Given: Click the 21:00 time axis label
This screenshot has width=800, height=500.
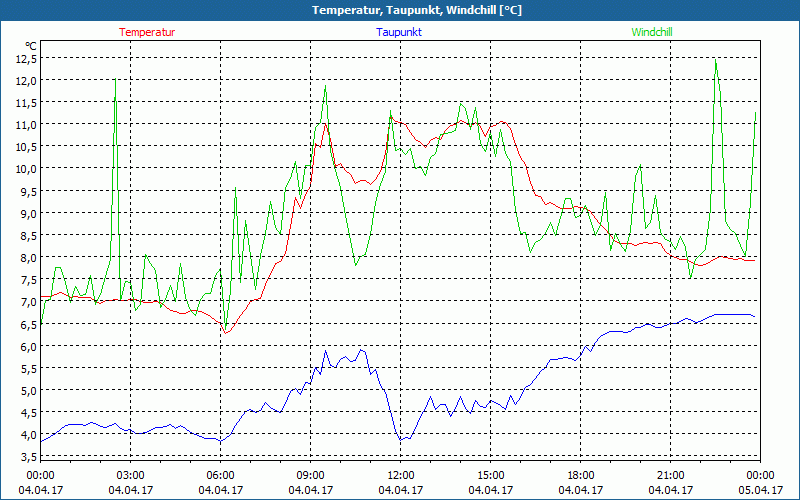Looking at the screenshot, I should coord(670,476).
